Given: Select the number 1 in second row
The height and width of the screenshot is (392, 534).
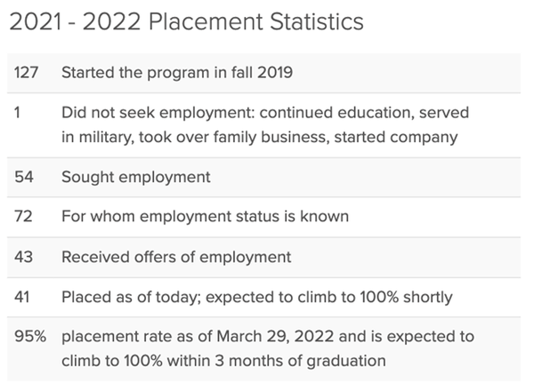Looking at the screenshot, I should pyautogui.click(x=17, y=113).
